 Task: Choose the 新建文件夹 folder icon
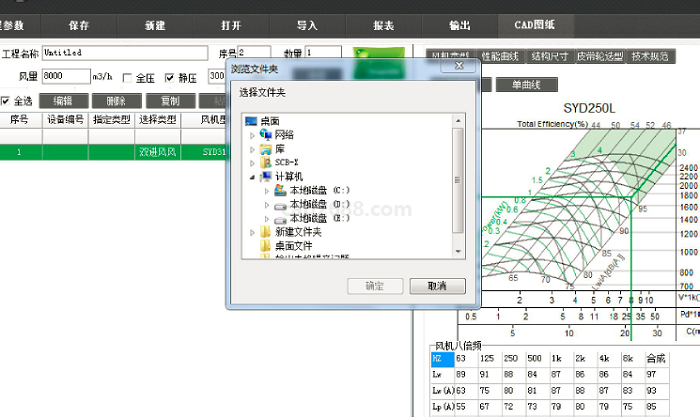266,231
